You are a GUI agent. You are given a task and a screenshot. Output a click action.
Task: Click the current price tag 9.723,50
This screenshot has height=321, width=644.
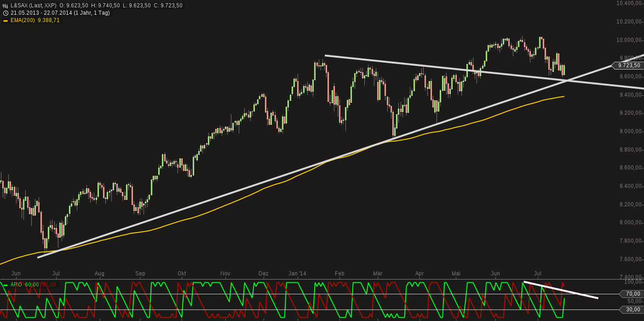click(629, 65)
